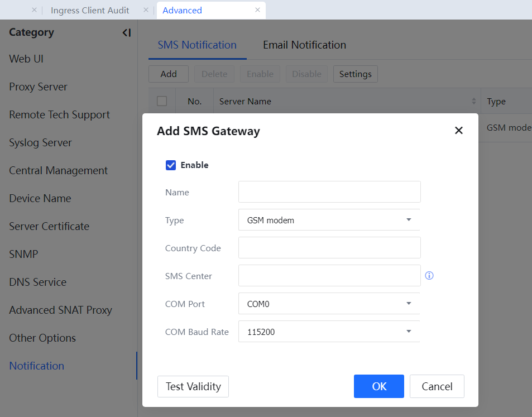Click the SMS Center info icon

(429, 276)
